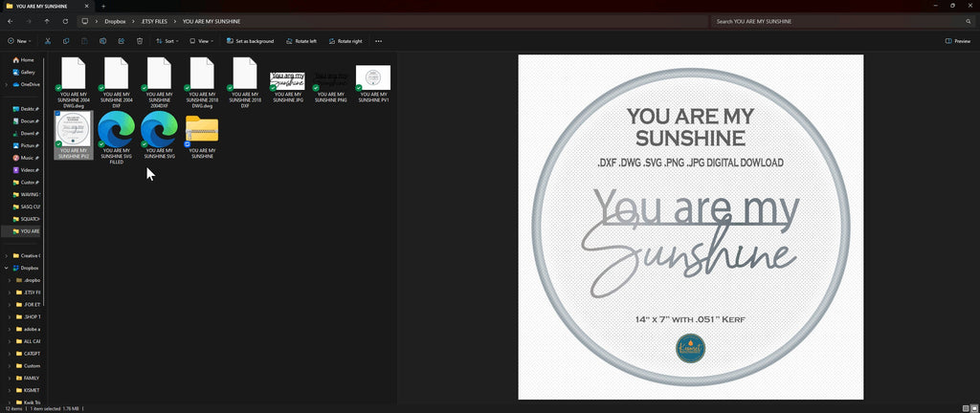Click the large preview image in preview pane
Image resolution: width=980 pixels, height=413 pixels.
(x=691, y=228)
